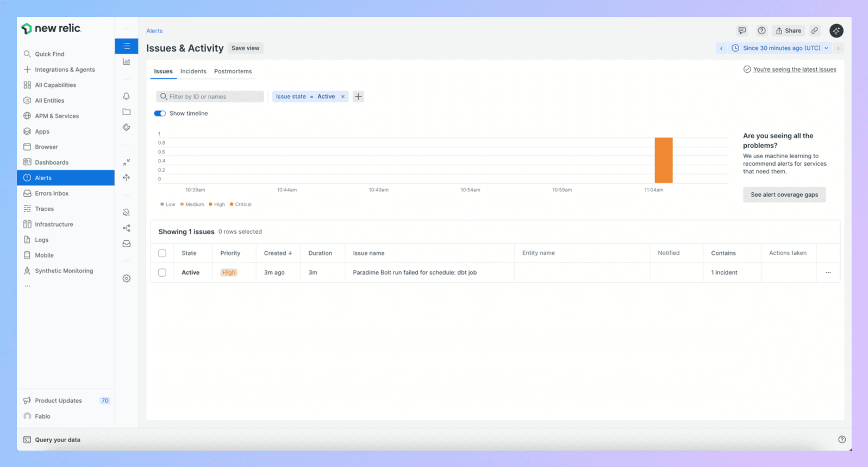Viewport: 868px width, 467px height.
Task: Go to previous time range arrow
Action: click(x=721, y=48)
